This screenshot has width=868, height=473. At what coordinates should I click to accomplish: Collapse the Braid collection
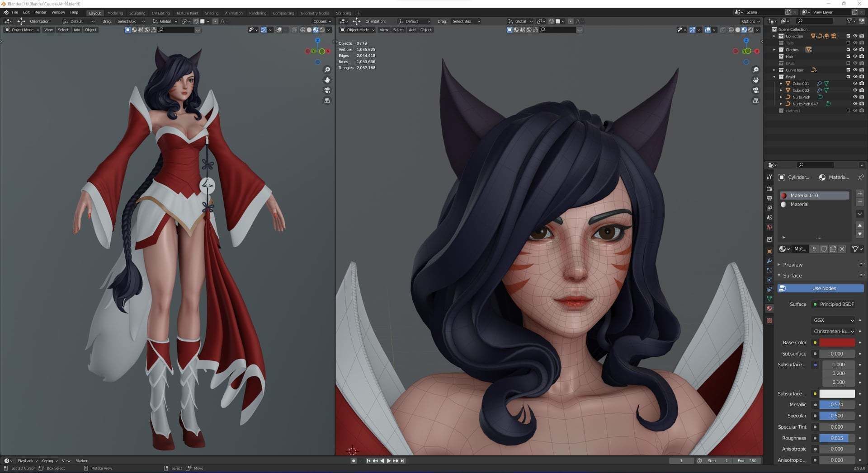[774, 77]
